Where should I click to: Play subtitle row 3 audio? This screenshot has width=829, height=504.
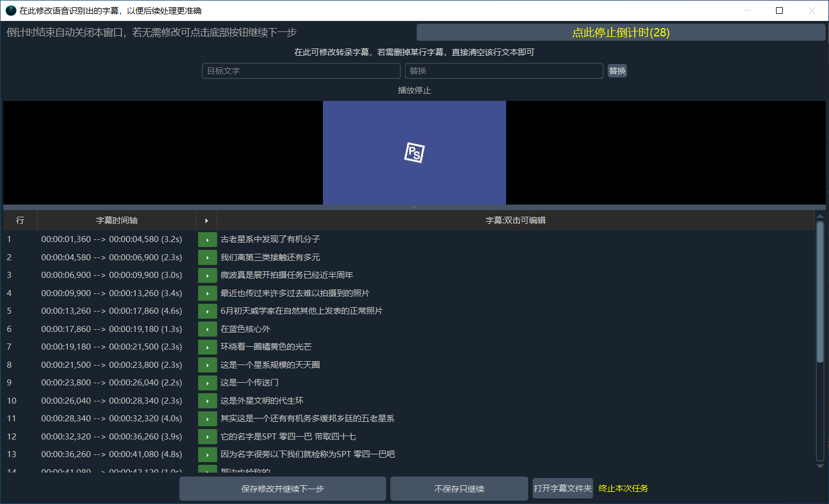pos(208,276)
